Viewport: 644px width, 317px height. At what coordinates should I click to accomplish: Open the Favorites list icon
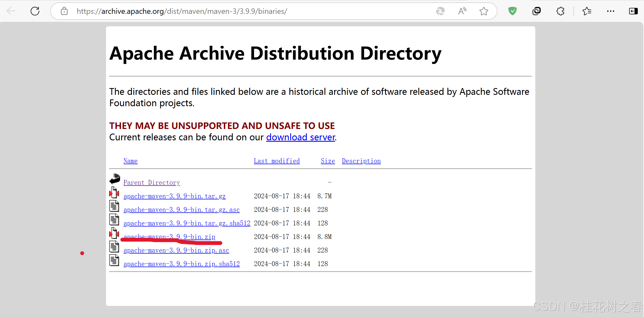coord(587,11)
